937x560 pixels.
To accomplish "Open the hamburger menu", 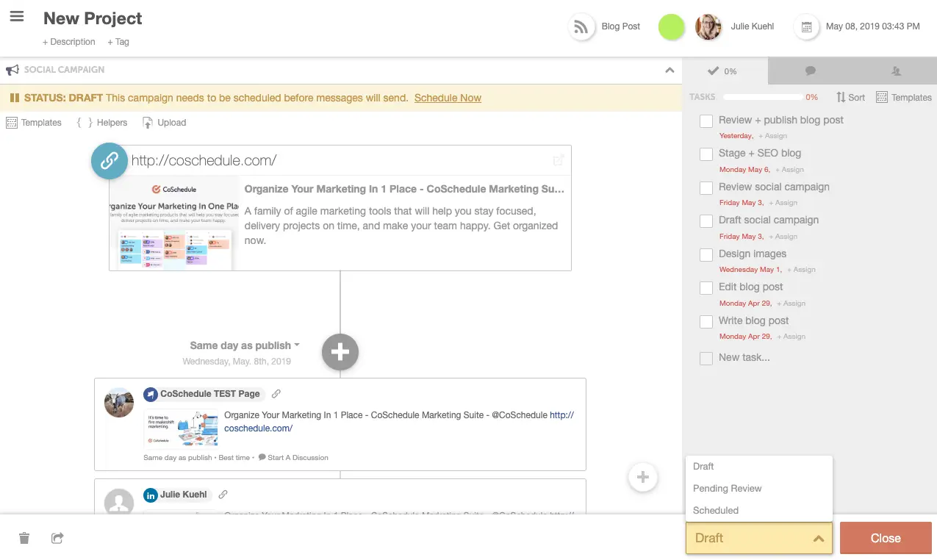I will 17,17.
